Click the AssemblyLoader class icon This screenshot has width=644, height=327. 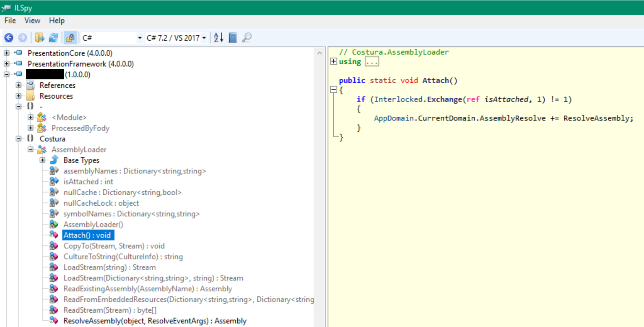click(x=42, y=149)
